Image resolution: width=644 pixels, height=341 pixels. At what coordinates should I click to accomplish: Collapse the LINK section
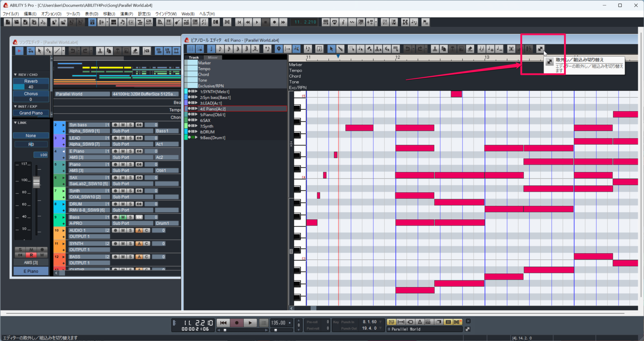(x=15, y=122)
